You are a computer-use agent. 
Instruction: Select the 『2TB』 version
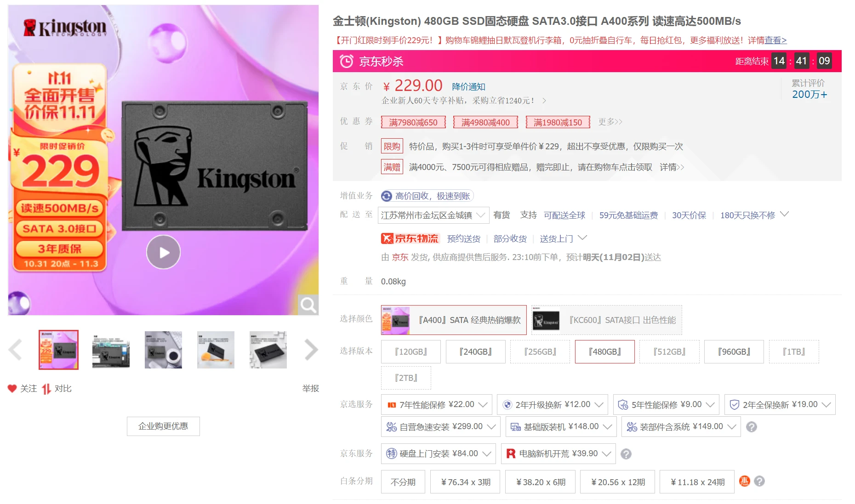pyautogui.click(x=406, y=378)
